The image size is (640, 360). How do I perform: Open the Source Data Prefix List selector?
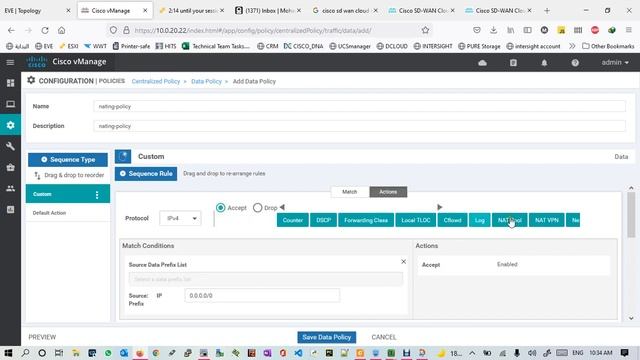point(266,279)
